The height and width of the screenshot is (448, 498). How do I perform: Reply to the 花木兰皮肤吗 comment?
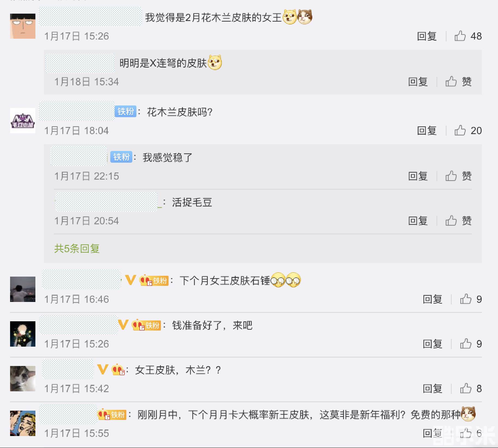(x=427, y=131)
